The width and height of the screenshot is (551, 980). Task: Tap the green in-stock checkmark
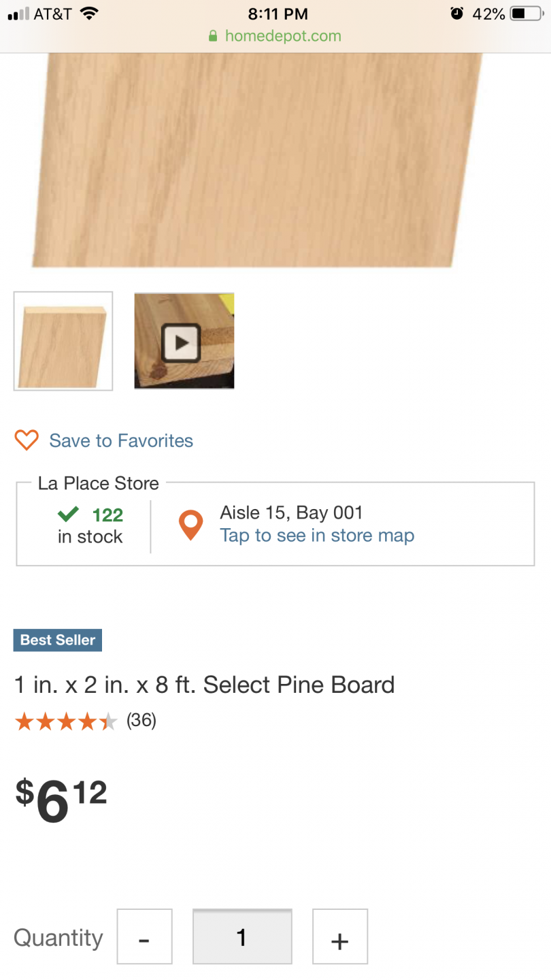point(68,514)
